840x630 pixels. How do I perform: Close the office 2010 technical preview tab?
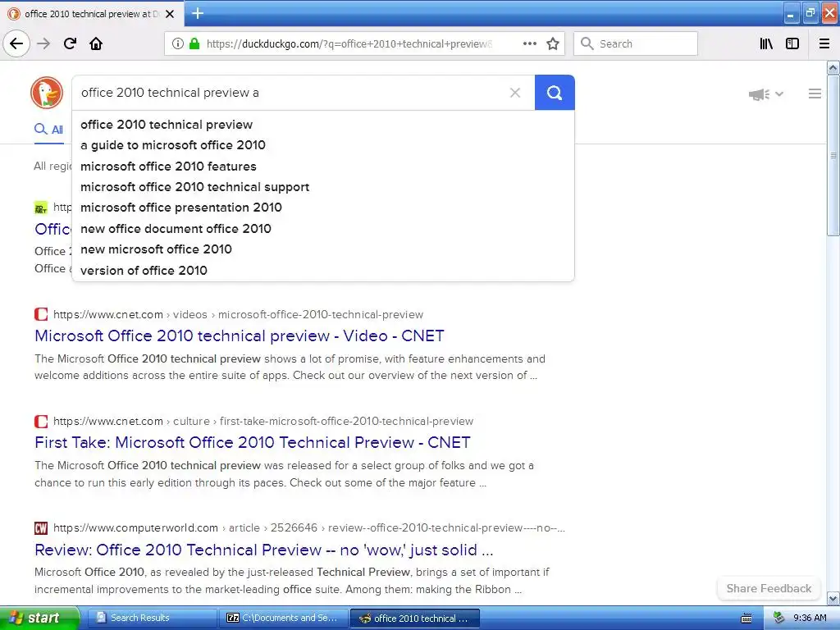click(170, 14)
